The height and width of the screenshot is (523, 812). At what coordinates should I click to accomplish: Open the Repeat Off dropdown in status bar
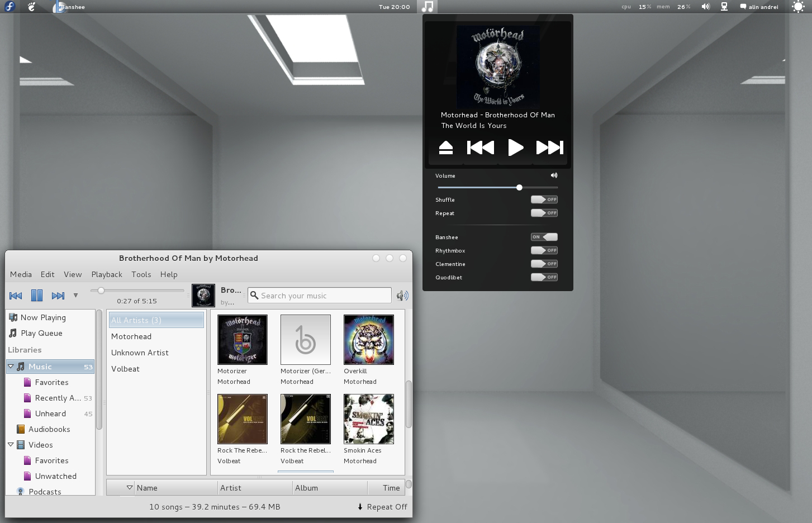point(382,507)
